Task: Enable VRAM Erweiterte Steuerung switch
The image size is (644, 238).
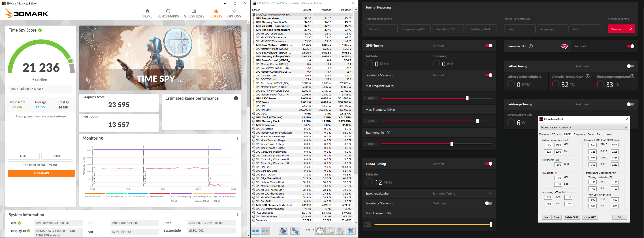Action: click(x=488, y=203)
